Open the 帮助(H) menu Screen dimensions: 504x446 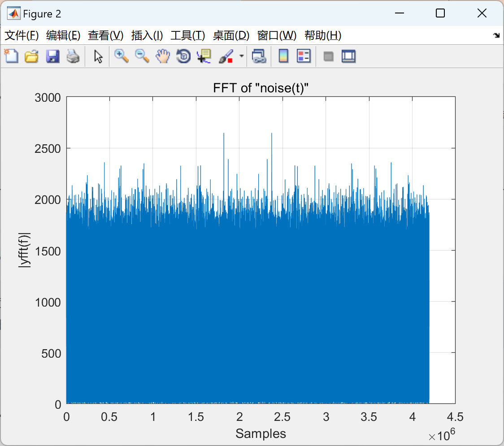323,35
